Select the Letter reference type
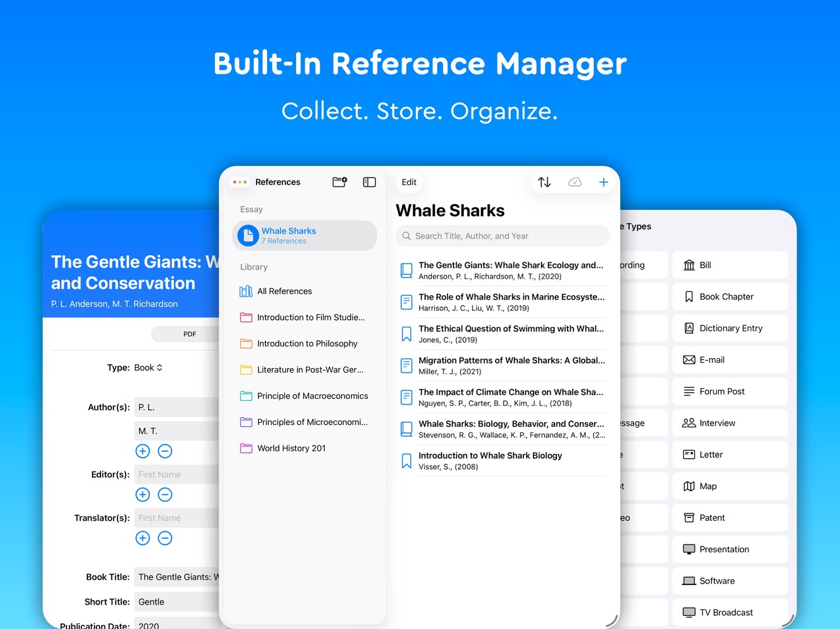The width and height of the screenshot is (840, 629). pos(730,455)
